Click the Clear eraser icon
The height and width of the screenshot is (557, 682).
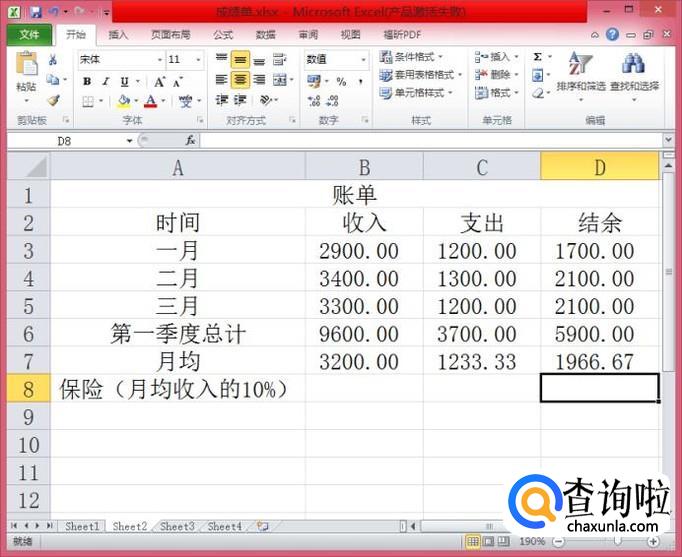(538, 93)
